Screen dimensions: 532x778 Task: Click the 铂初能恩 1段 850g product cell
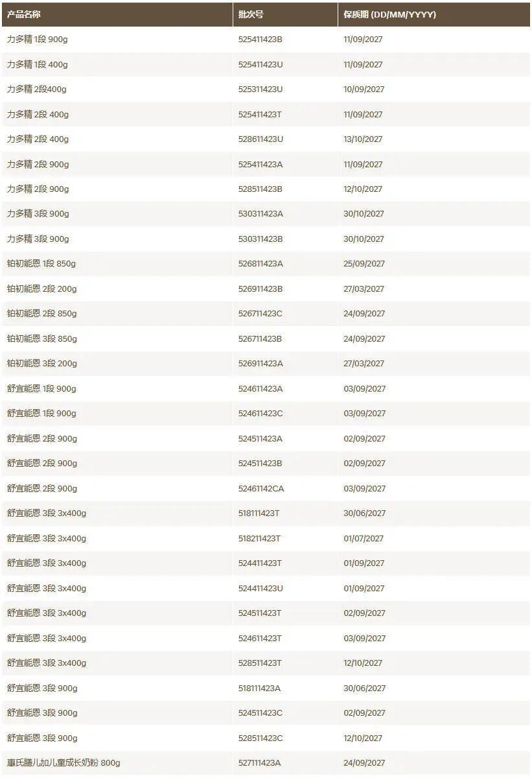pyautogui.click(x=41, y=264)
